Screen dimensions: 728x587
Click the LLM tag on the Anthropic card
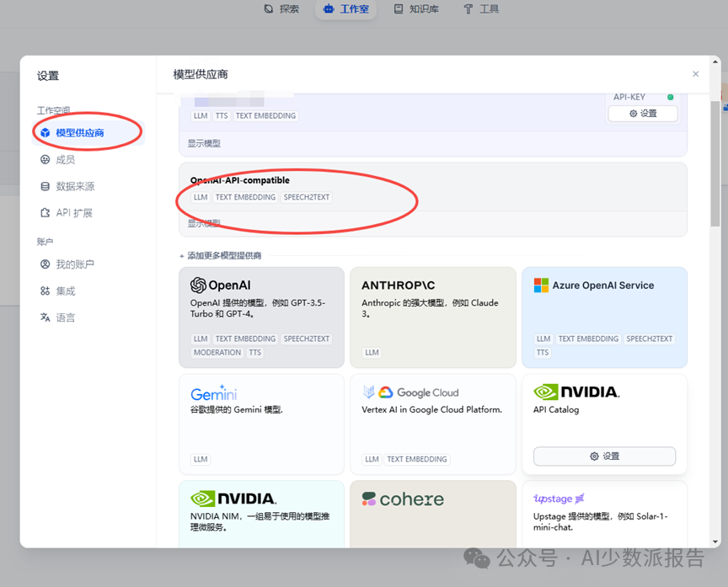point(372,353)
